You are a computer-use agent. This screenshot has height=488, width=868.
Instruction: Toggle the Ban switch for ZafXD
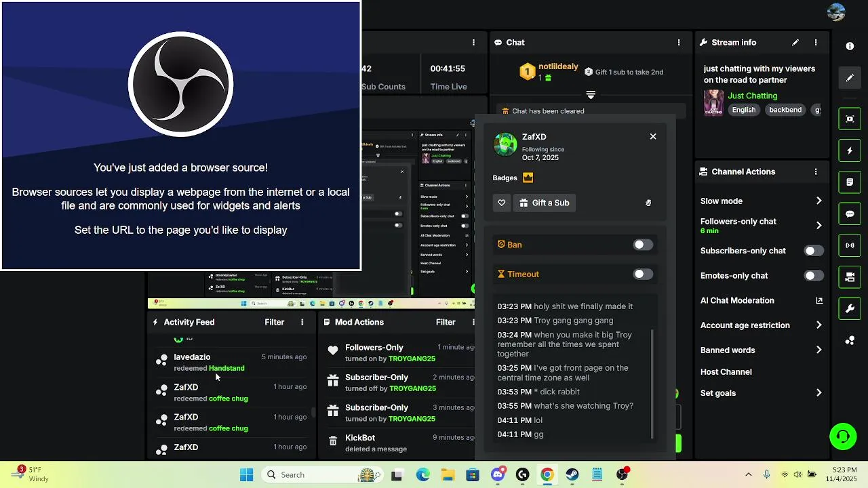point(643,245)
